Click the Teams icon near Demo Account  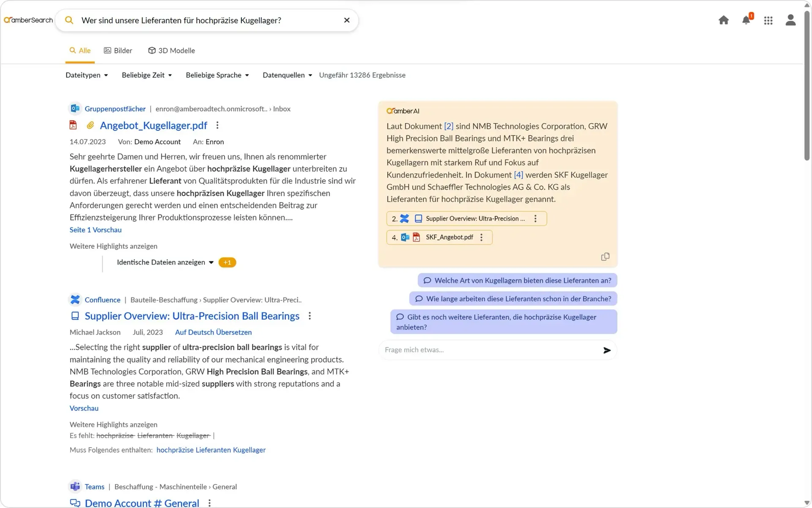pos(75,486)
